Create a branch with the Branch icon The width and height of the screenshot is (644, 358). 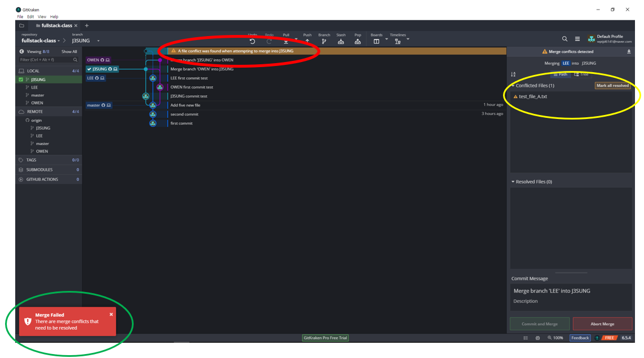point(324,41)
